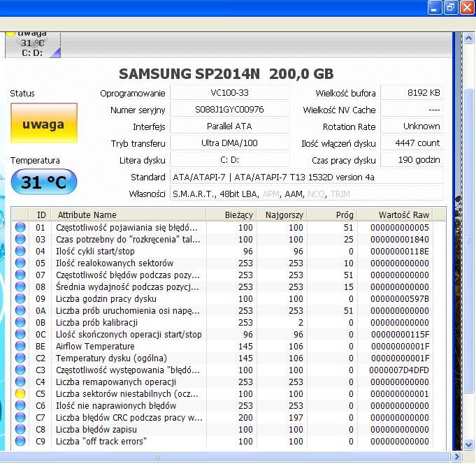The image size is (476, 464).
Task: Click the vertical scrollbar thumb
Action: pos(469,240)
